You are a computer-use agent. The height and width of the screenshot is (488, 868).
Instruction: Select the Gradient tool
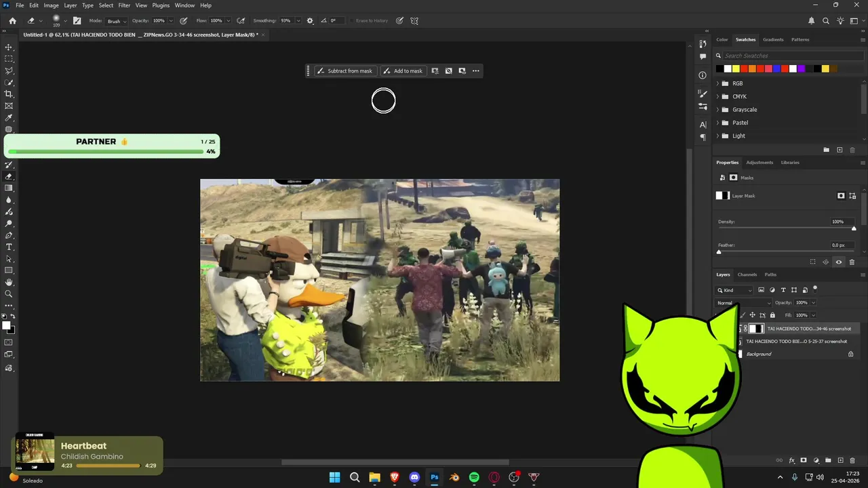pos(9,188)
